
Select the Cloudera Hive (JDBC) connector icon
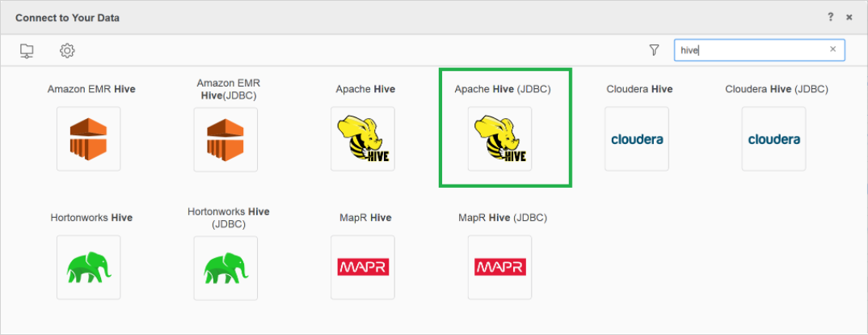pyautogui.click(x=774, y=138)
